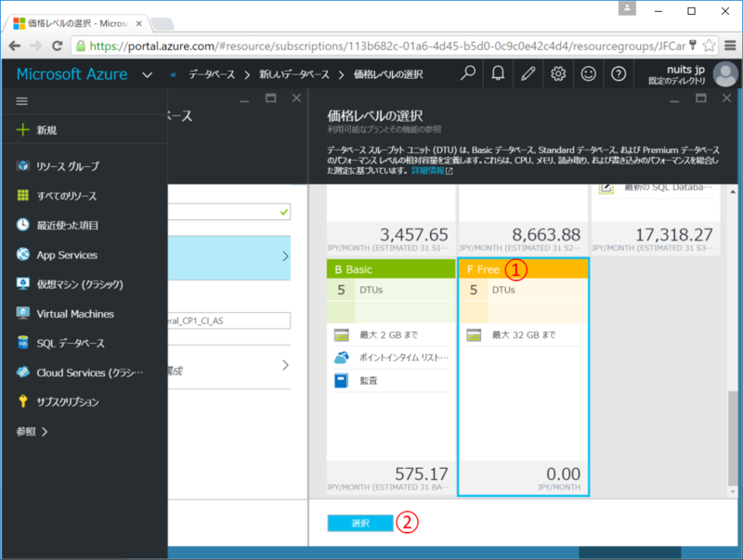Open the 構成 row chevron
The height and width of the screenshot is (560, 743).
click(285, 365)
